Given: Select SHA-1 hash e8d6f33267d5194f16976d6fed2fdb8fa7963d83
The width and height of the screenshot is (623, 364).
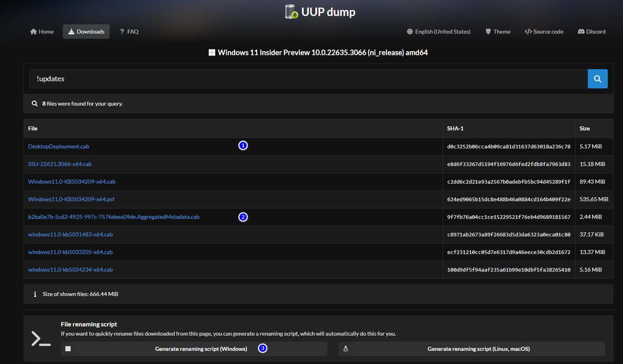Looking at the screenshot, I should pyautogui.click(x=509, y=164).
